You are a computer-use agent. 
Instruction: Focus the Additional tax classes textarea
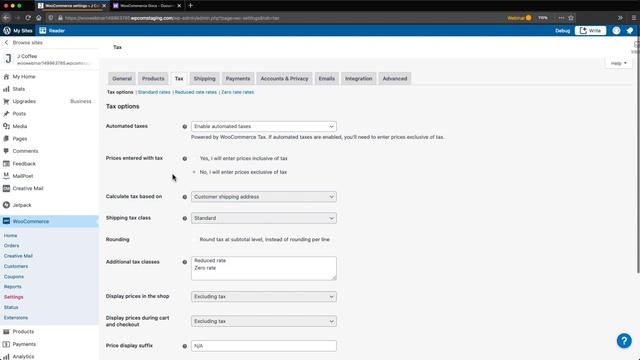point(264,268)
